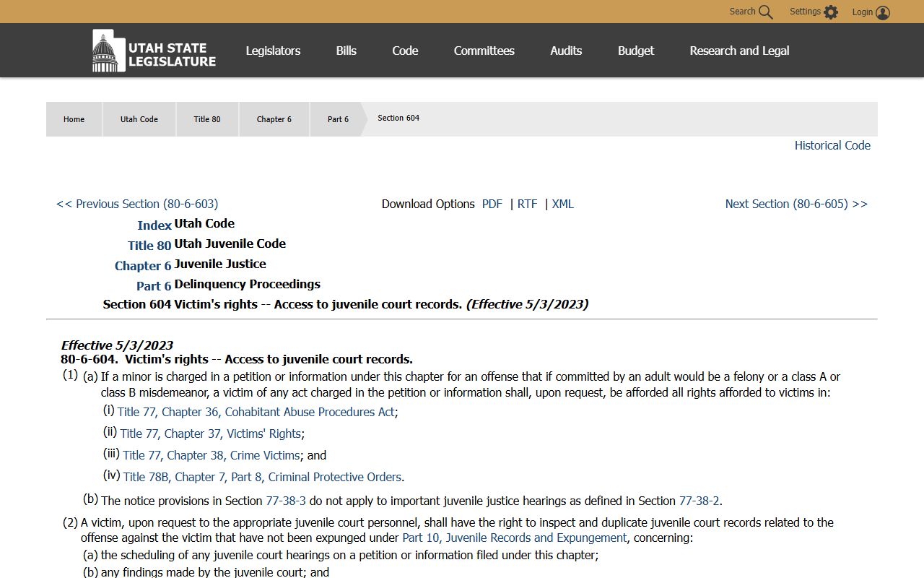The height and width of the screenshot is (578, 924).
Task: Click the 'Effective 5/3/2023' italic line above 80-6-604
Action: pyautogui.click(x=117, y=345)
